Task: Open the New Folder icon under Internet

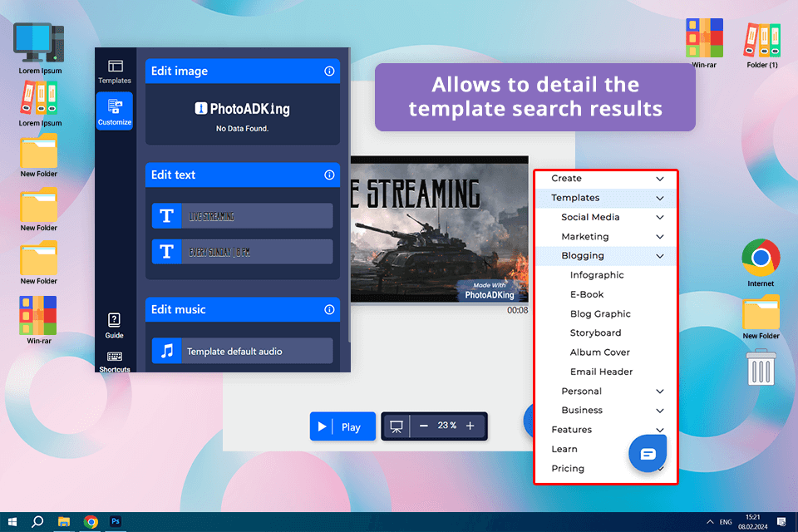Action: [761, 317]
